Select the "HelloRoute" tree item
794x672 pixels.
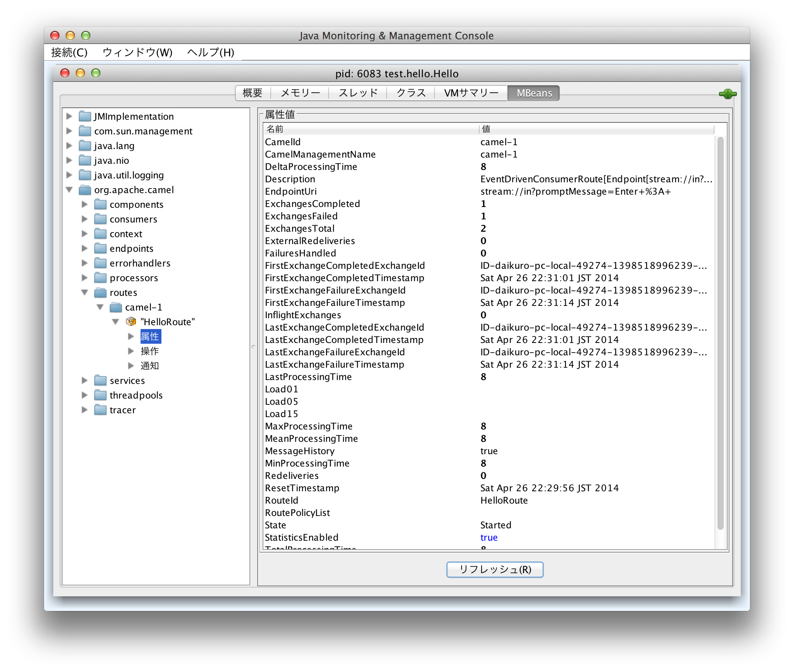tap(168, 322)
